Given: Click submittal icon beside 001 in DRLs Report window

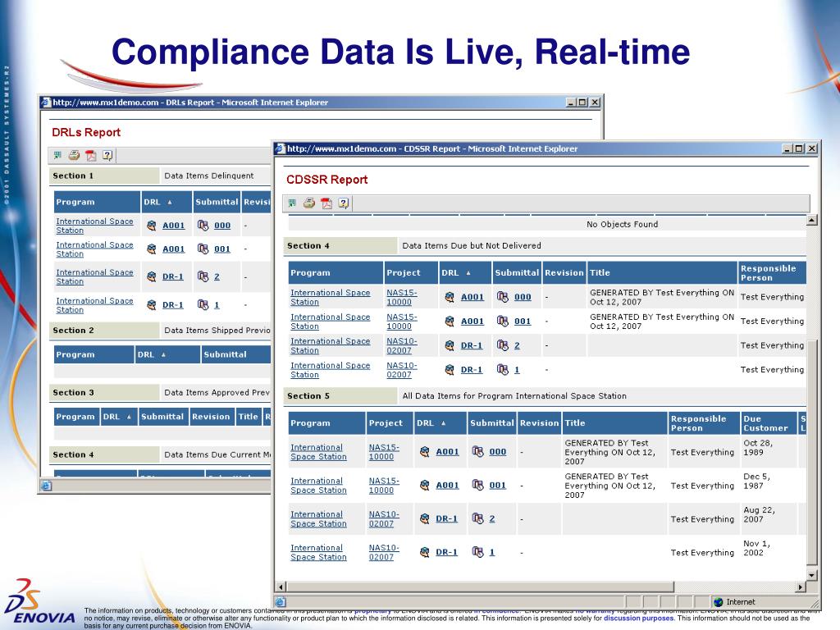Looking at the screenshot, I should (x=203, y=249).
